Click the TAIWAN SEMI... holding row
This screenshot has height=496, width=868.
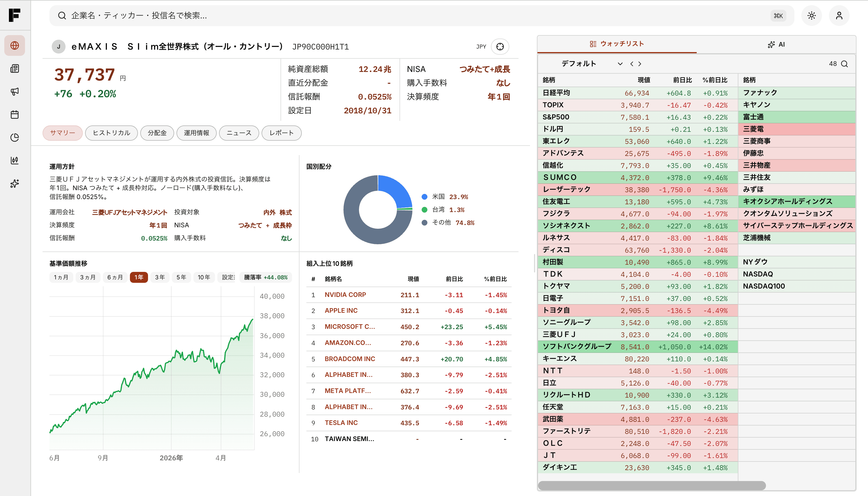(409, 439)
